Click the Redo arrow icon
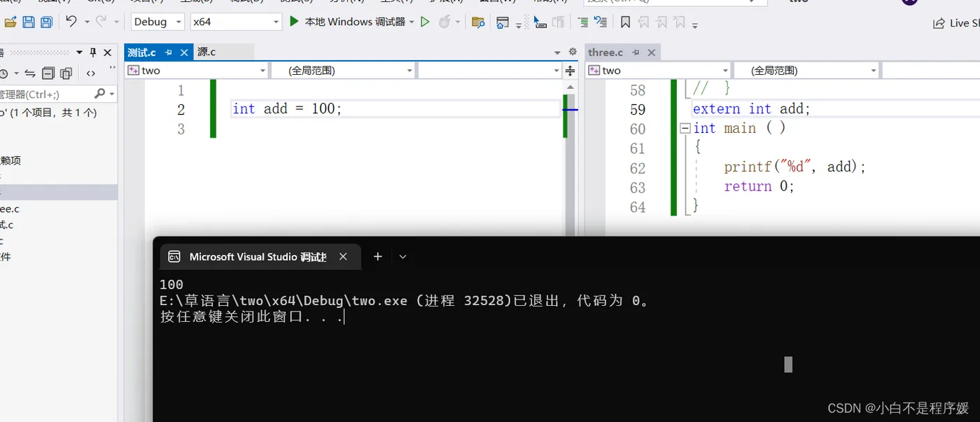 pos(101,22)
